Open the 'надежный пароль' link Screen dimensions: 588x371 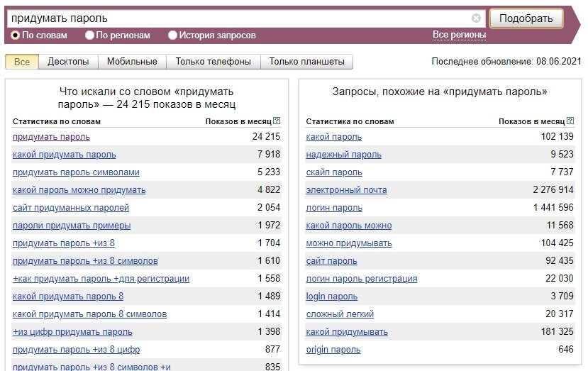point(343,155)
